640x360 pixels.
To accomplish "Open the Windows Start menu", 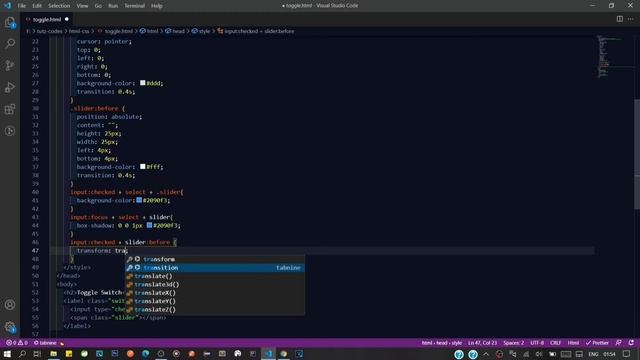I will pyautogui.click(x=7, y=354).
